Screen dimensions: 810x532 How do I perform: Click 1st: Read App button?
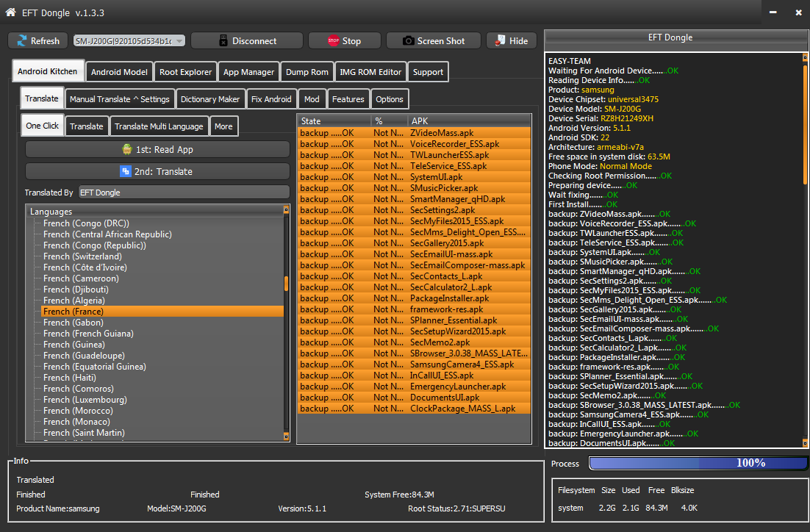coord(157,150)
